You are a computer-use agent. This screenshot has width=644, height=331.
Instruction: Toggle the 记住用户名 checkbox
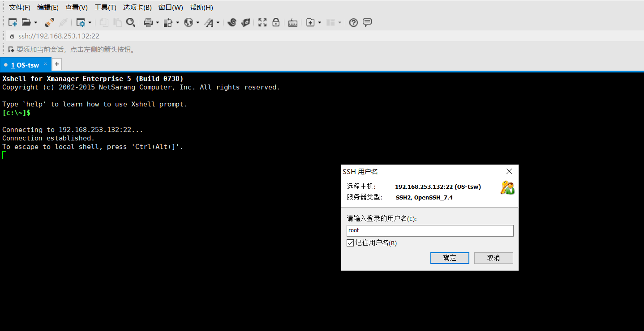click(x=350, y=243)
